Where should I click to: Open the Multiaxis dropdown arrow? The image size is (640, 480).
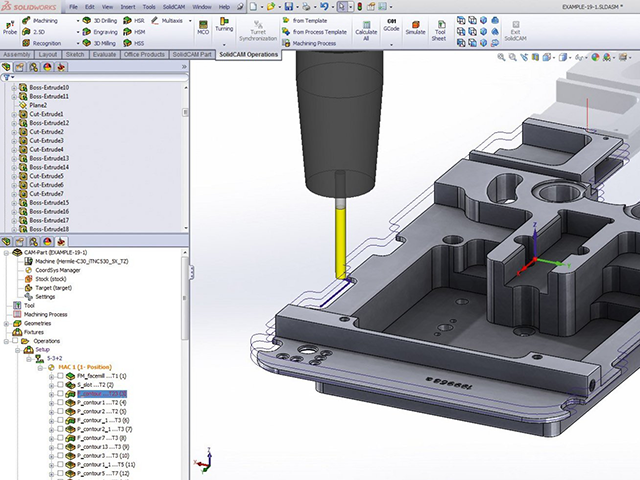click(x=190, y=20)
